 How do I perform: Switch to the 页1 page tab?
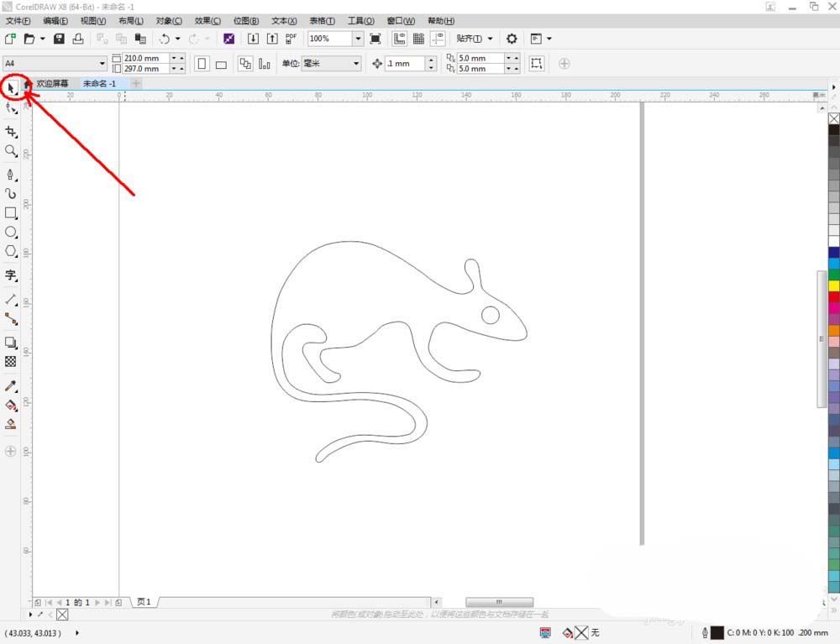[x=144, y=602]
